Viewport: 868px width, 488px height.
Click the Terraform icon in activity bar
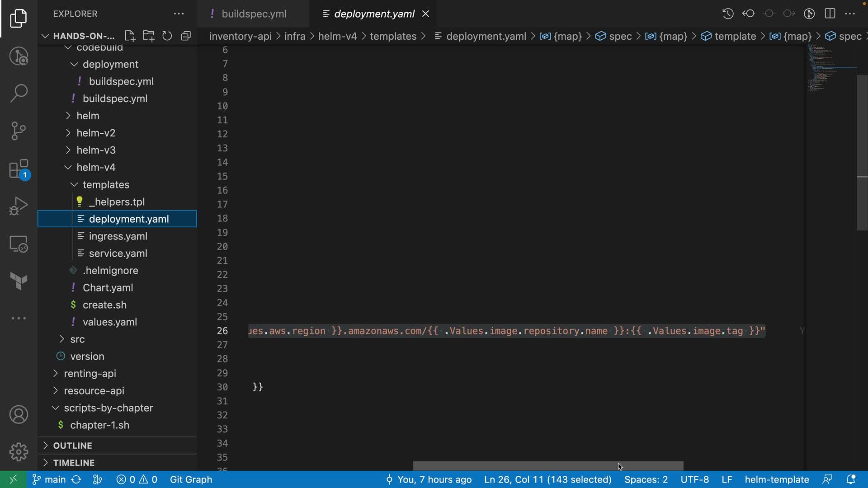point(19,281)
